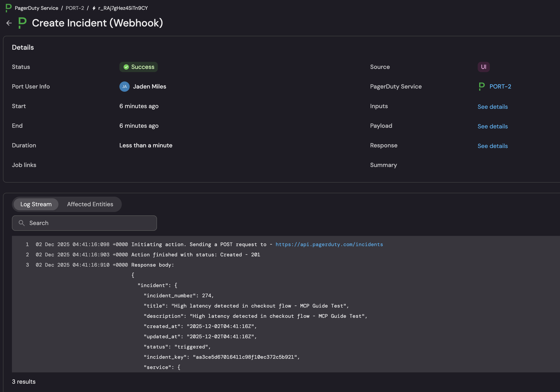Click PagerDuty icon next to PORT-2 link

[482, 87]
